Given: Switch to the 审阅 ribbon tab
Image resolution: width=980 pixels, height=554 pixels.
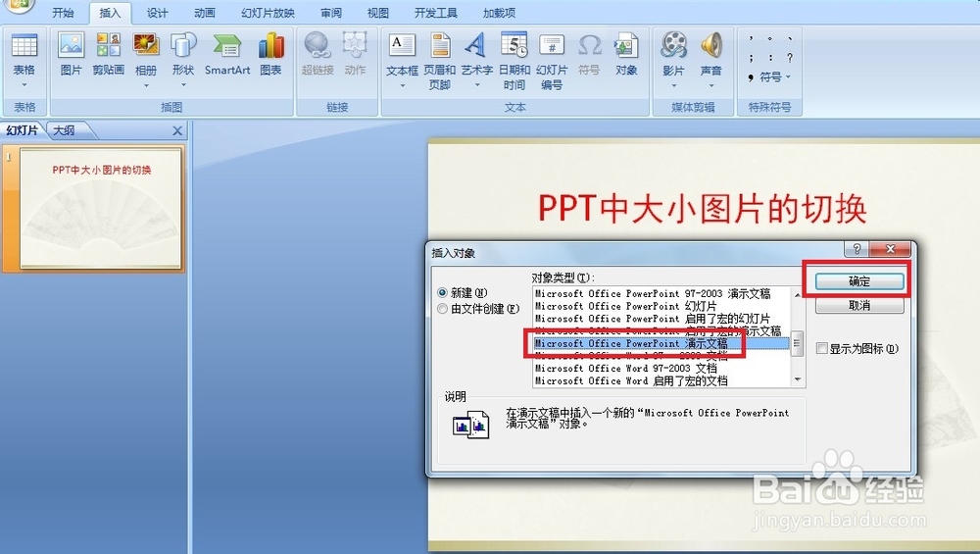Looking at the screenshot, I should pyautogui.click(x=330, y=13).
